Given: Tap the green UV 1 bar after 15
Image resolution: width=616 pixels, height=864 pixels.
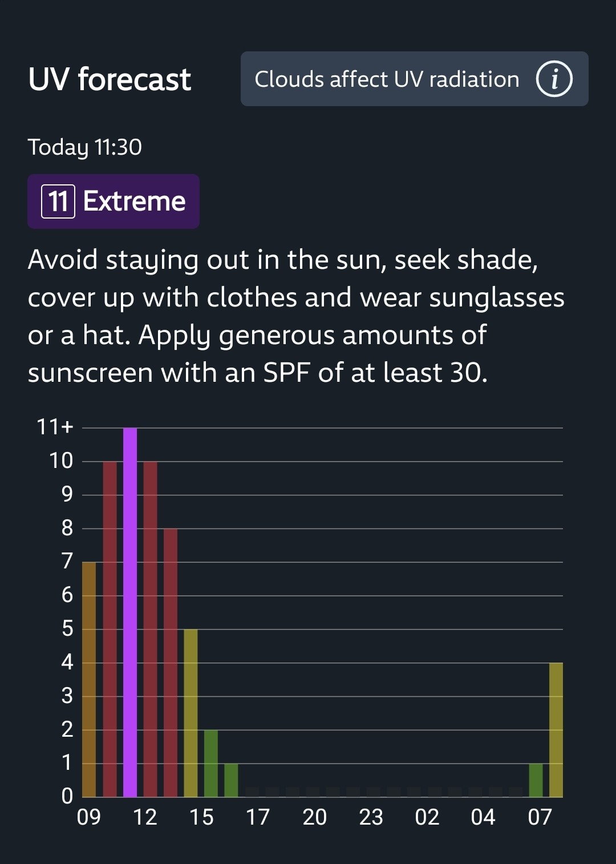Looking at the screenshot, I should click(231, 780).
